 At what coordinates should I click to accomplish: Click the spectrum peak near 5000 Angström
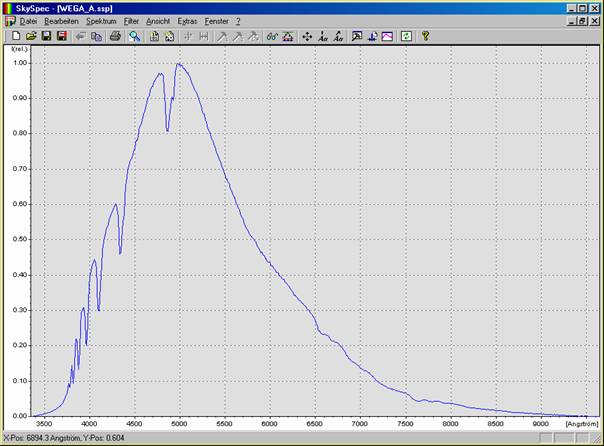[178, 64]
